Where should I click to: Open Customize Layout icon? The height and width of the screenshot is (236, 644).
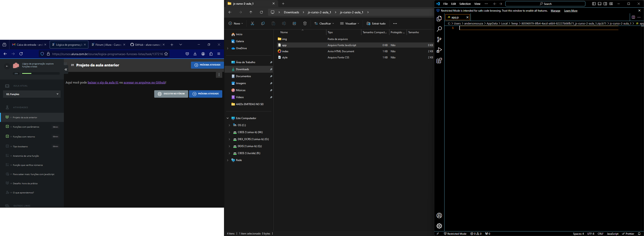(611, 4)
